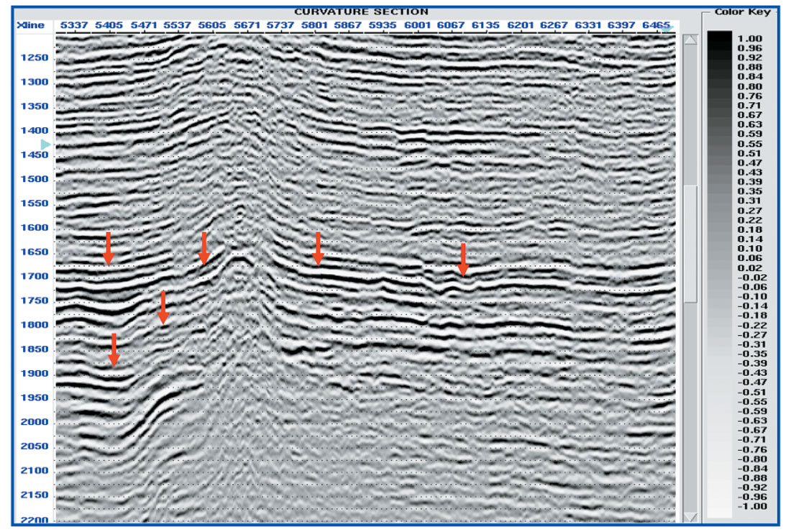This screenshot has width=791, height=532.
Task: Click time axis value 1900
Action: pos(35,373)
